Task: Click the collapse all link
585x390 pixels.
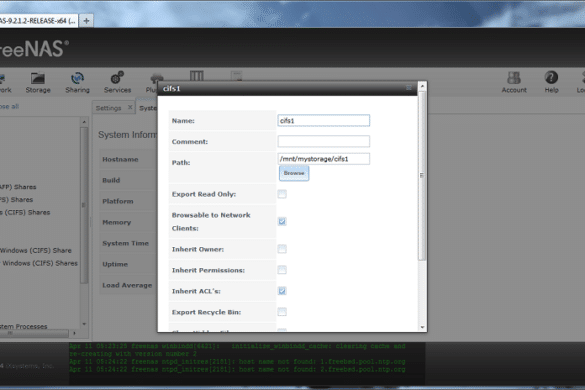Action: click(9, 106)
